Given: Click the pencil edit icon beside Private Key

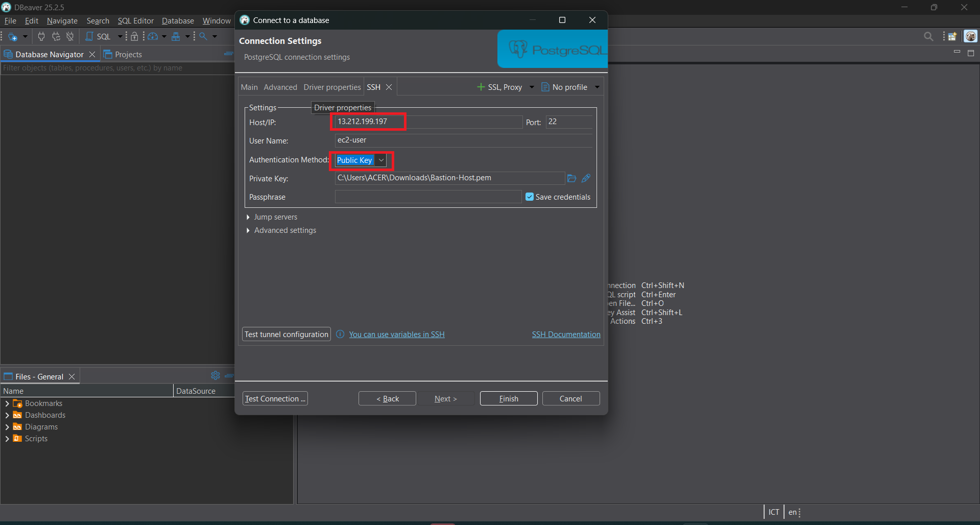Looking at the screenshot, I should tap(586, 178).
